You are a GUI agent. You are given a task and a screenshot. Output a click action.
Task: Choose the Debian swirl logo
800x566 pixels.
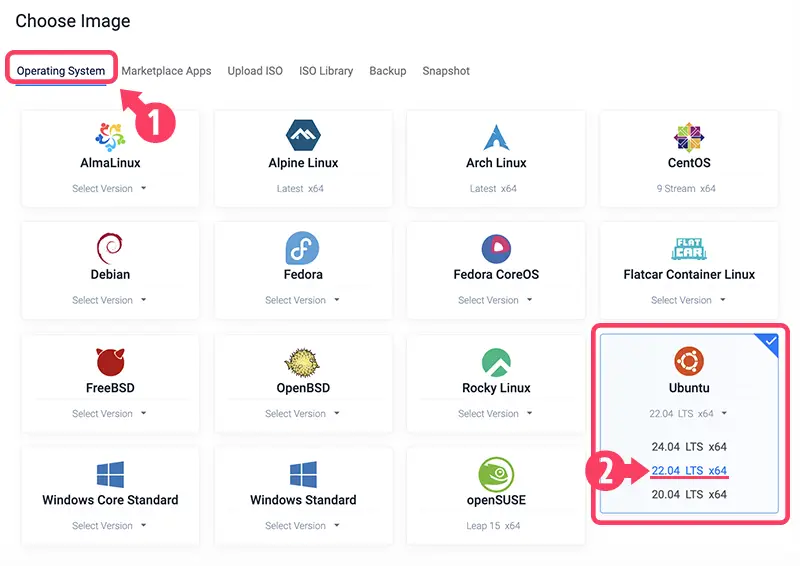point(110,248)
